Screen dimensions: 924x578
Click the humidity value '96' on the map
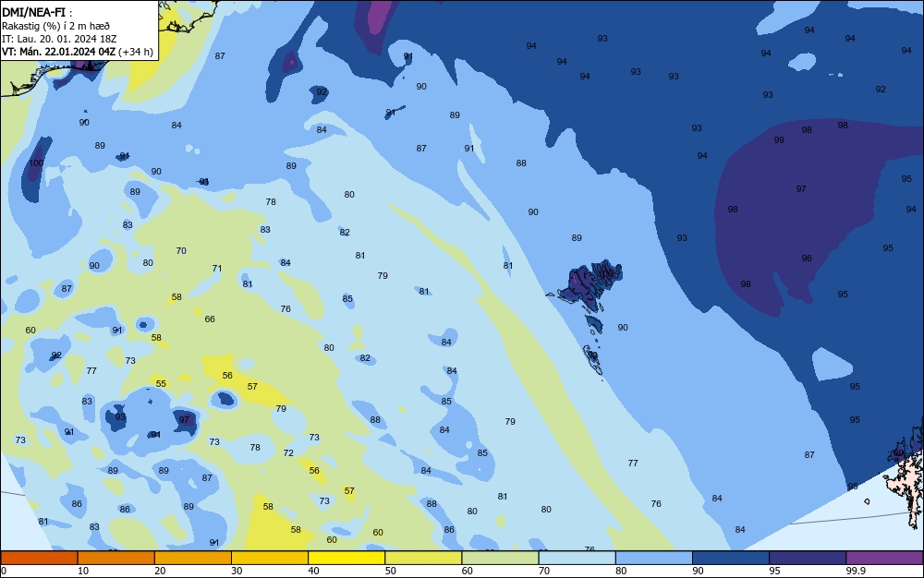pyautogui.click(x=807, y=259)
